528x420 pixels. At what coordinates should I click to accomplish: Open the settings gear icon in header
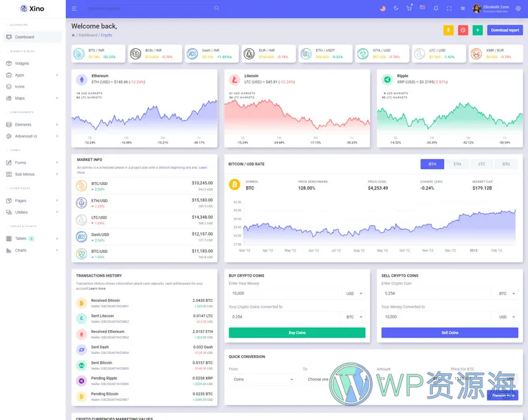[x=518, y=9]
